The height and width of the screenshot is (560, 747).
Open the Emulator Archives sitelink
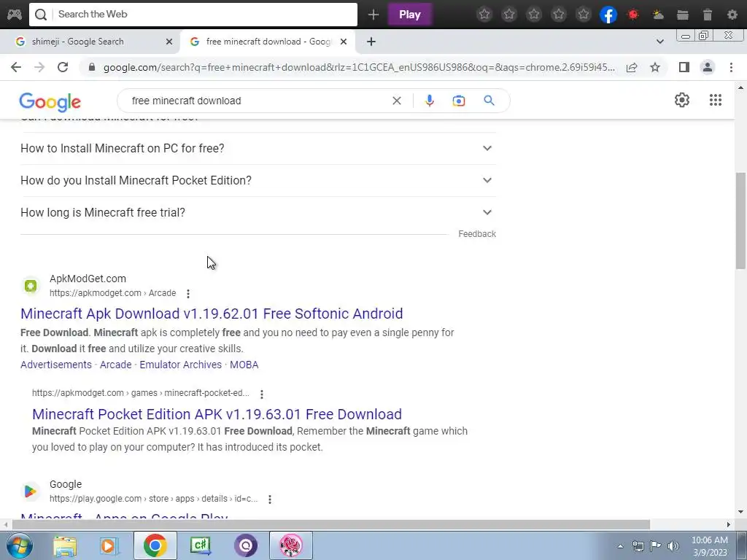181,365
